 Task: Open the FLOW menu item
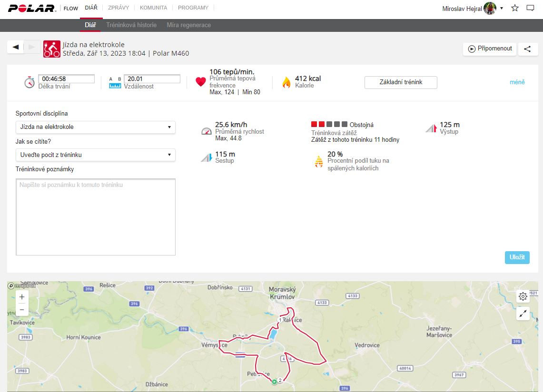point(70,8)
